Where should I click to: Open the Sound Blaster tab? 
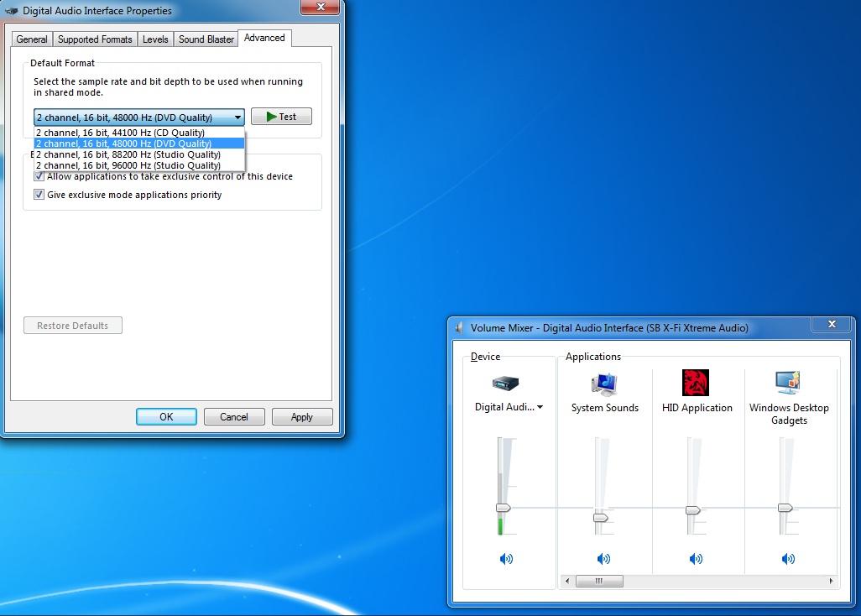coord(206,39)
